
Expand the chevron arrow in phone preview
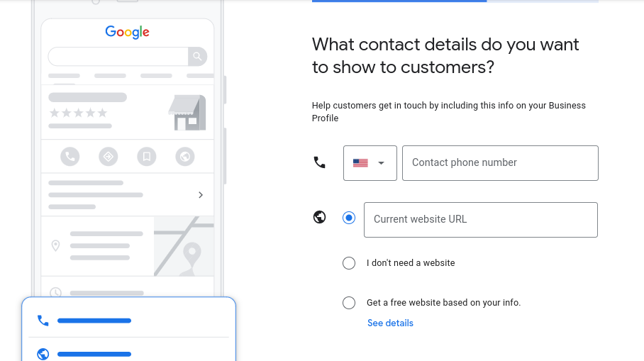[x=201, y=195]
